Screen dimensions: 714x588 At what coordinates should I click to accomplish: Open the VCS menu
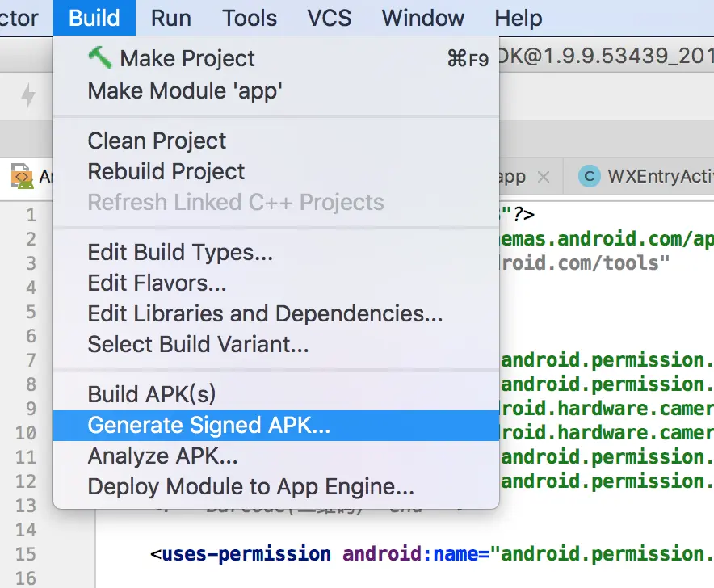click(330, 18)
